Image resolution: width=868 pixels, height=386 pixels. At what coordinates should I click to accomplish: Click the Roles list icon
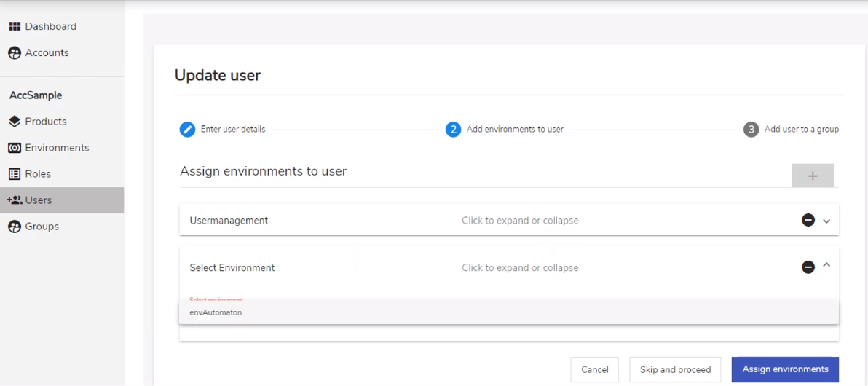(x=15, y=174)
